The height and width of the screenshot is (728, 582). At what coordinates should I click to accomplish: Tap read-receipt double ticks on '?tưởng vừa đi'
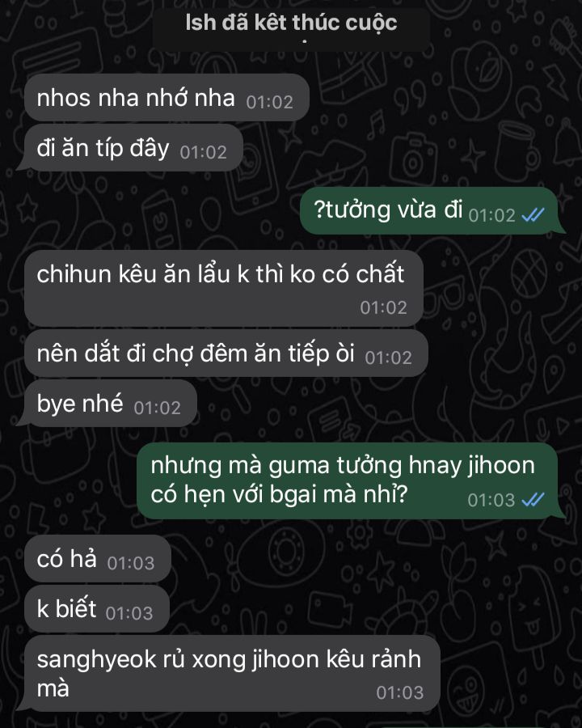(x=533, y=215)
